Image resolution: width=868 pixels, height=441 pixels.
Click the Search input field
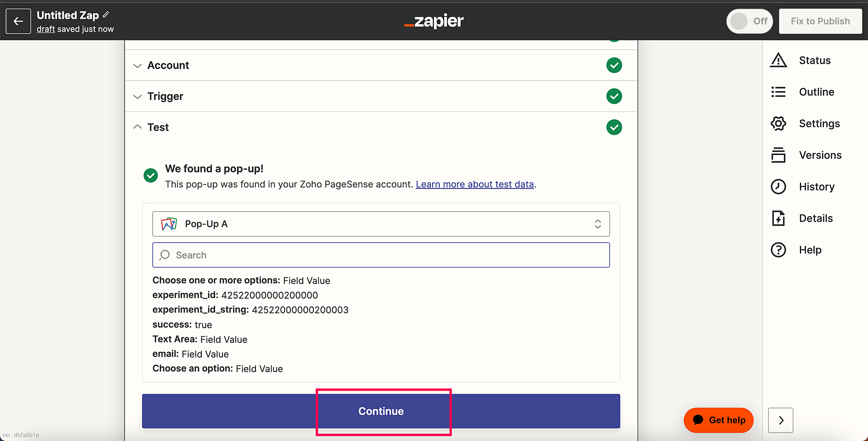click(381, 255)
